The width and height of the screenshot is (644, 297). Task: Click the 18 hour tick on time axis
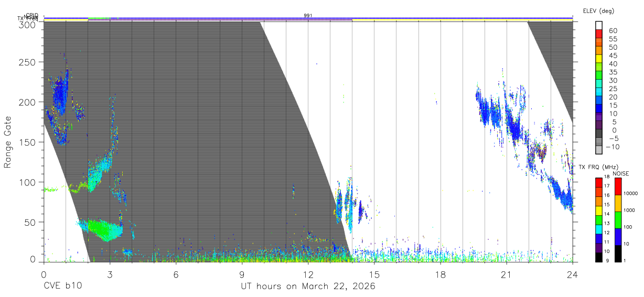pyautogui.click(x=440, y=274)
